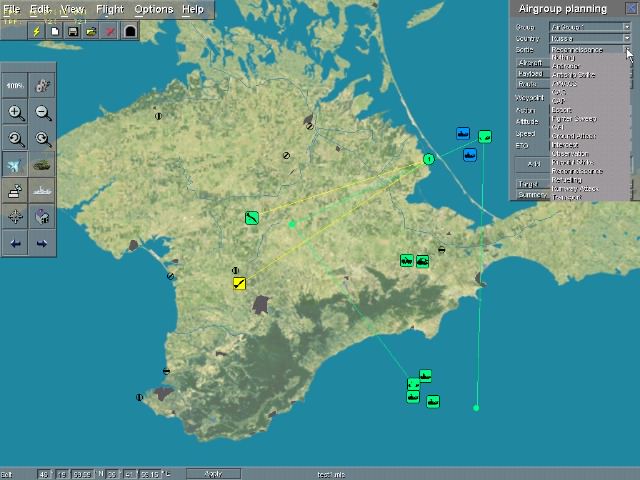Image resolution: width=640 pixels, height=480 pixels.
Task: Save mission with the floppy disk icon
Action: point(73,31)
